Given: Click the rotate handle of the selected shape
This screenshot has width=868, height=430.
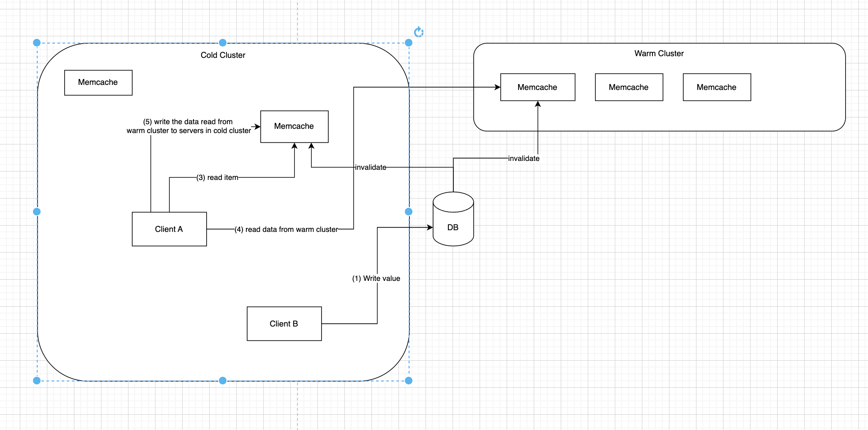Looking at the screenshot, I should (418, 32).
